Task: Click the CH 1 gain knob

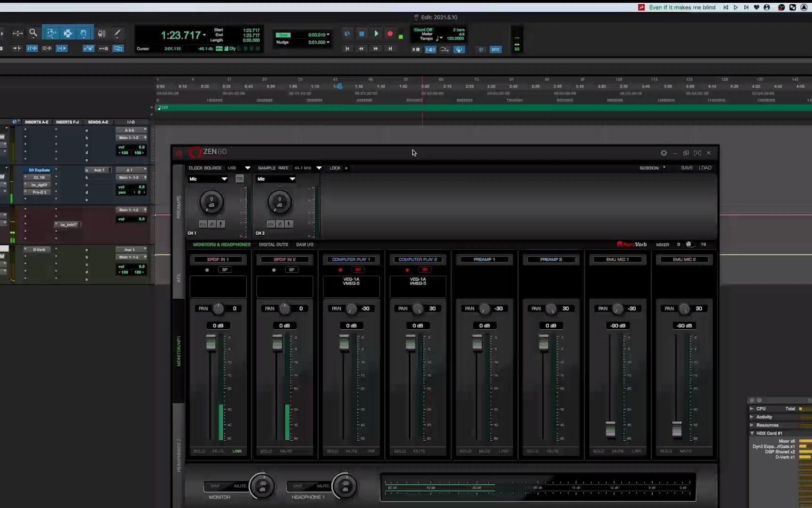Action: click(x=211, y=202)
